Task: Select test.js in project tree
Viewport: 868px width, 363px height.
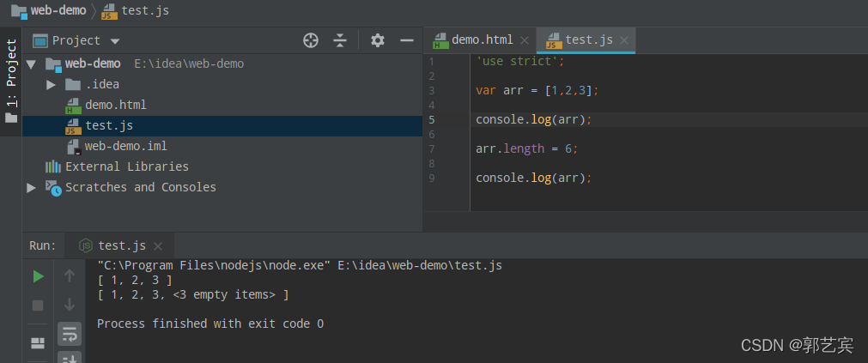Action: tap(109, 125)
